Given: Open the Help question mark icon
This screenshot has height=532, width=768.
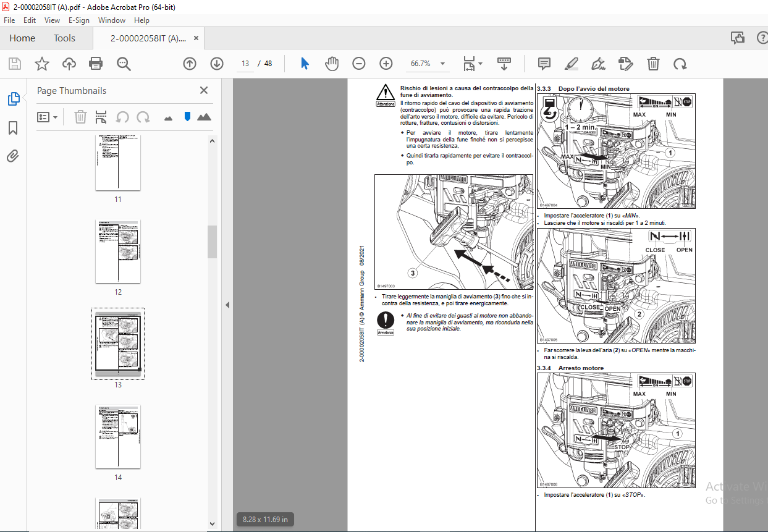Looking at the screenshot, I should 762,38.
